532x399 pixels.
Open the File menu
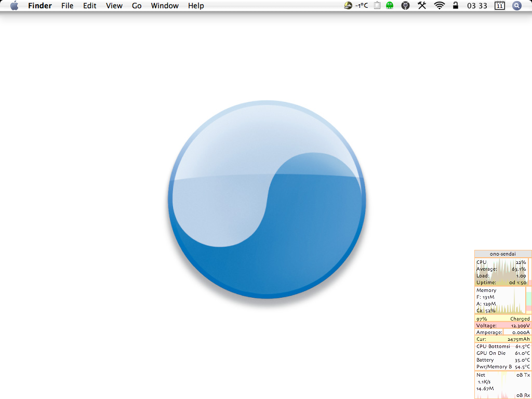point(67,6)
